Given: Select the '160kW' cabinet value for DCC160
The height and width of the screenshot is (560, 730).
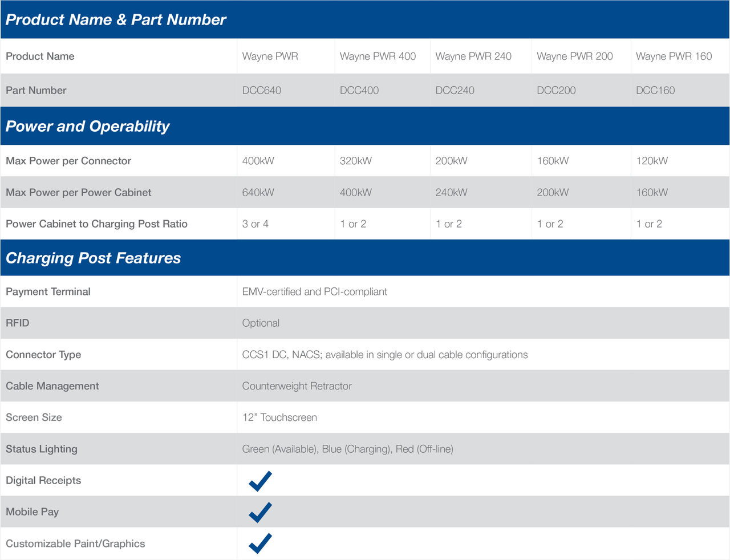Looking at the screenshot, I should point(652,192).
